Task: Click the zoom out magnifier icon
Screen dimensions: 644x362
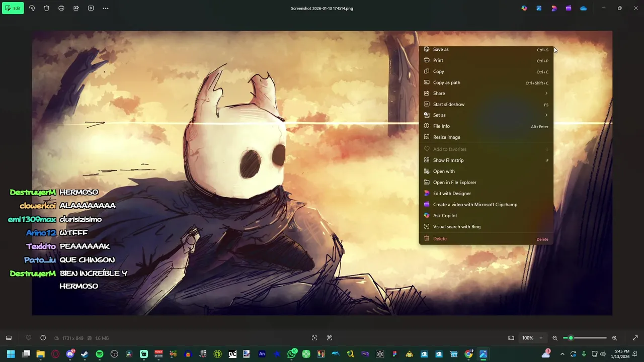Action: point(555,338)
